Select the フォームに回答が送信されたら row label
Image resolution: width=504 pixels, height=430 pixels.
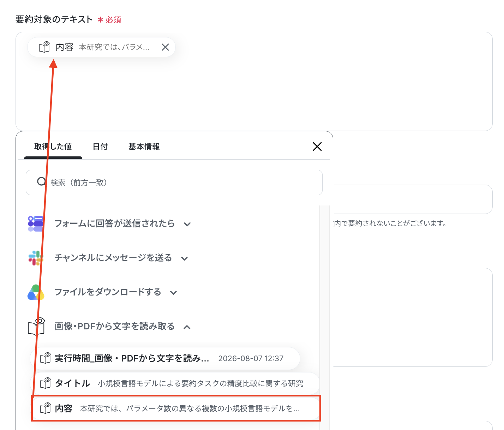tap(115, 223)
